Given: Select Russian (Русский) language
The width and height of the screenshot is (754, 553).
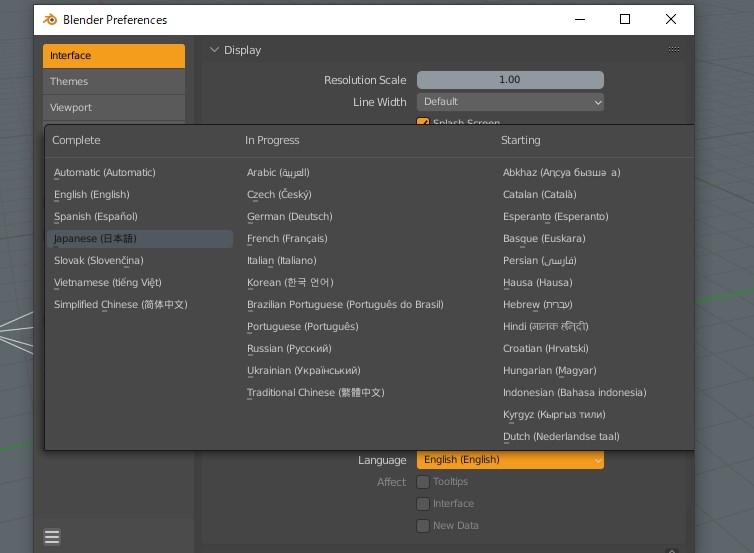Looking at the screenshot, I should (x=289, y=349).
